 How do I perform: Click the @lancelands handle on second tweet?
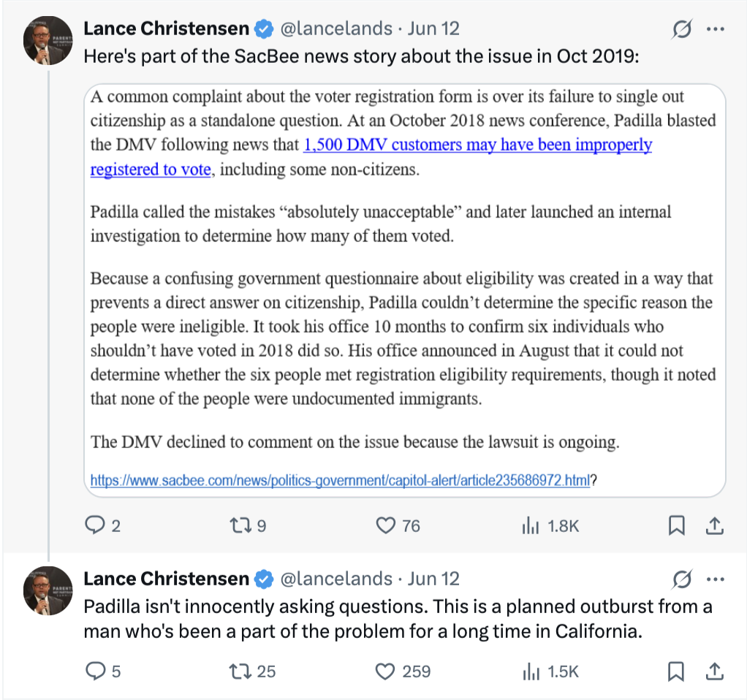[x=337, y=579]
